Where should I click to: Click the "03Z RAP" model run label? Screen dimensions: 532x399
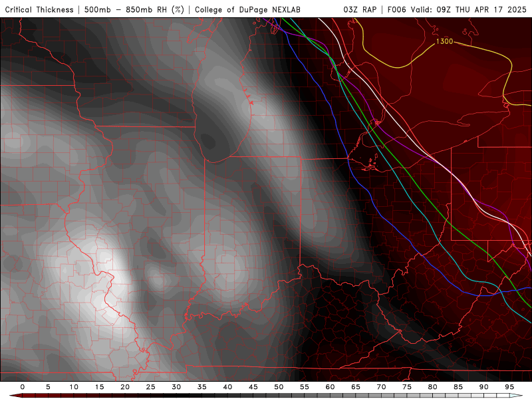click(360, 9)
